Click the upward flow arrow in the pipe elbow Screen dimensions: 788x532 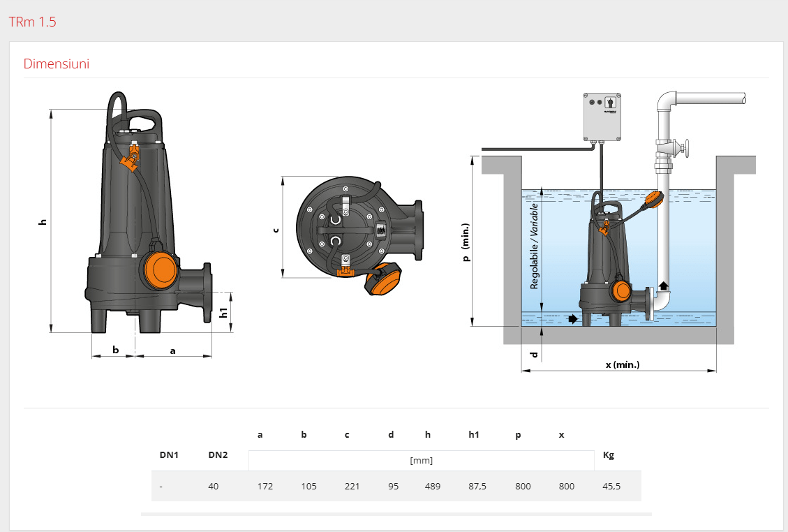coord(663,285)
